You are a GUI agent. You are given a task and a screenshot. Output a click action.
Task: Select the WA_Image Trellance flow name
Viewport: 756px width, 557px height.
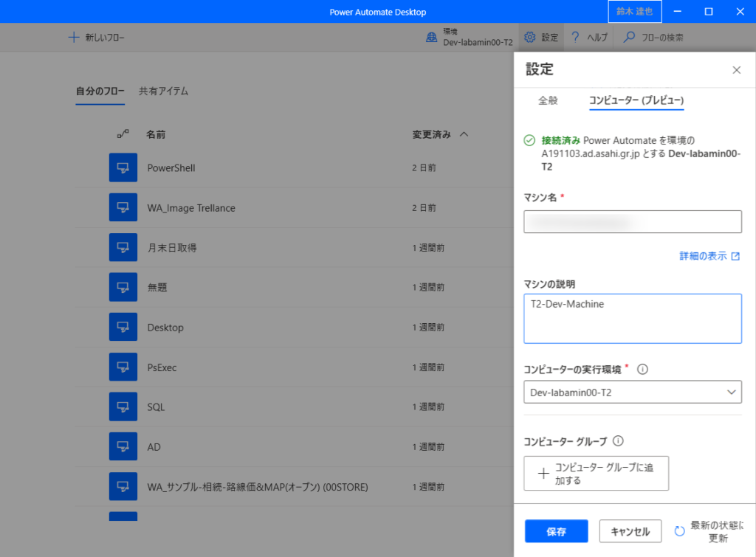coord(191,207)
